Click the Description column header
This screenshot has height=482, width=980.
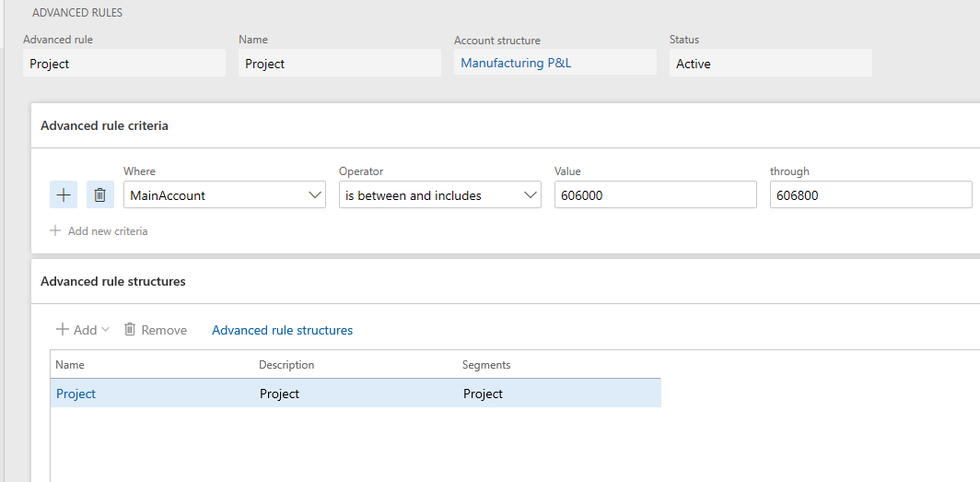pos(286,364)
